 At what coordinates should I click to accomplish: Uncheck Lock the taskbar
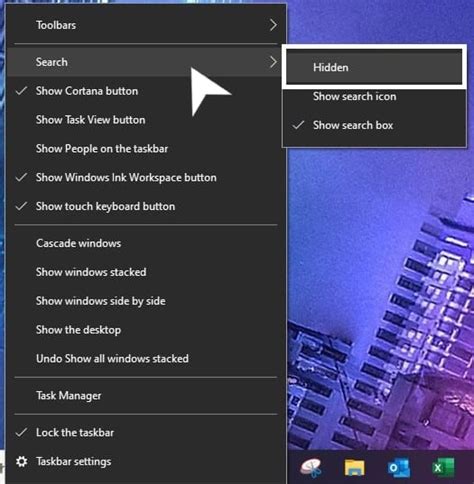[x=146, y=433]
